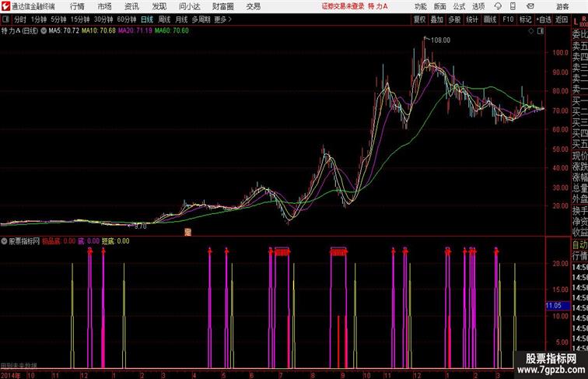Click the 证券交易未登录 login status text
588x379 pixels.
[343, 6]
